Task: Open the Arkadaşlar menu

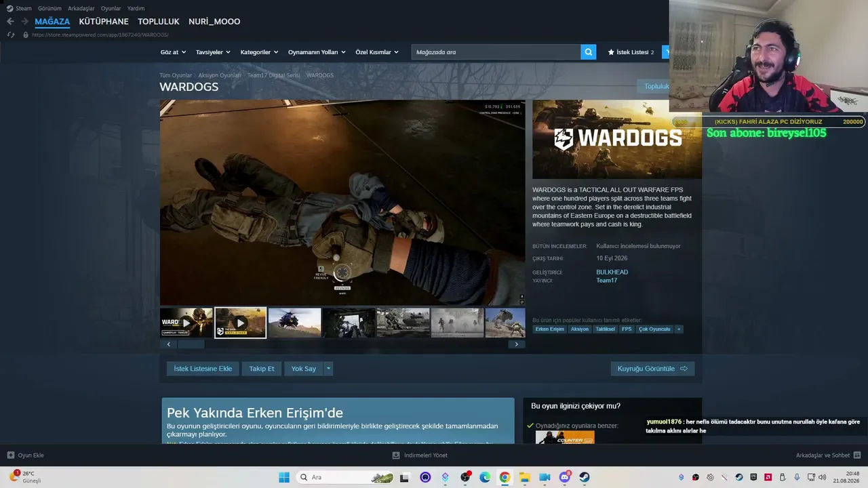Action: pyautogui.click(x=81, y=8)
